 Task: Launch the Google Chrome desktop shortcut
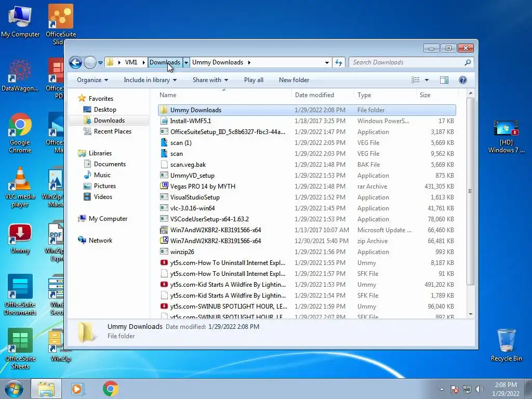[20, 133]
